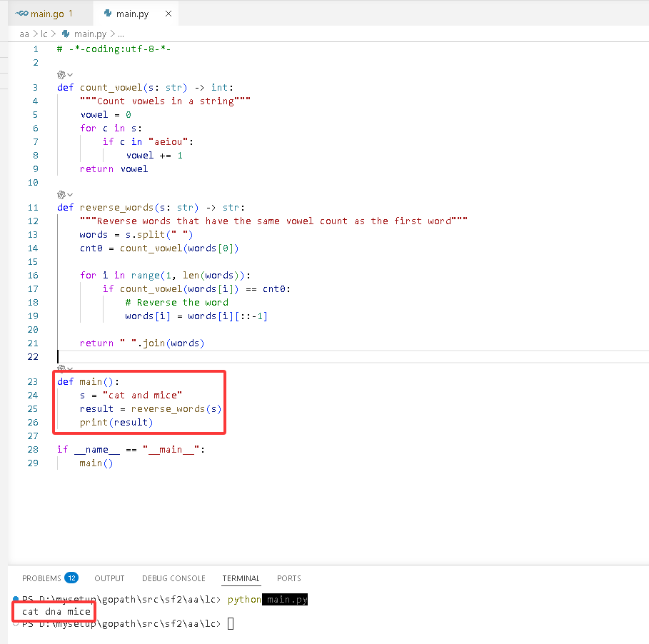Viewport: 649px width, 644px height.
Task: Open code lens menu above reverse_words
Action: coord(65,194)
